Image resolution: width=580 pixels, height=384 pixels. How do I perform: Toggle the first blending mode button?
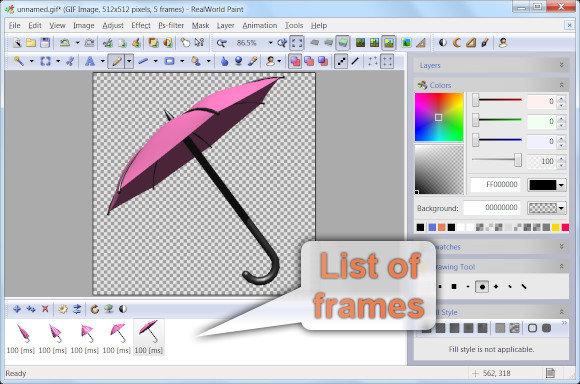pyautogui.click(x=295, y=61)
